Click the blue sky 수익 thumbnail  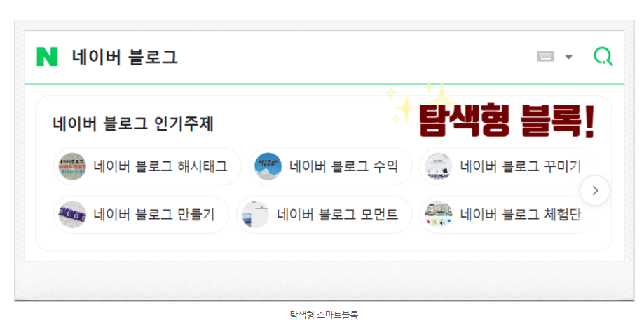[268, 166]
